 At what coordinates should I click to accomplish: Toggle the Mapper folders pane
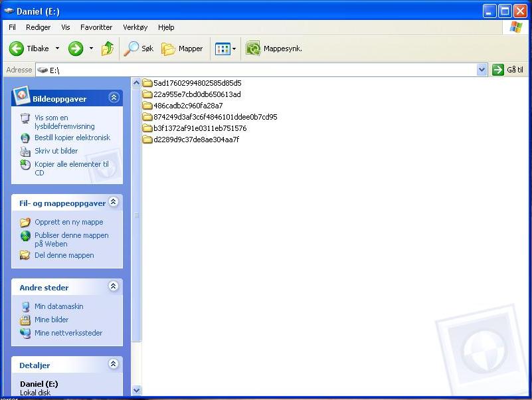click(x=182, y=49)
